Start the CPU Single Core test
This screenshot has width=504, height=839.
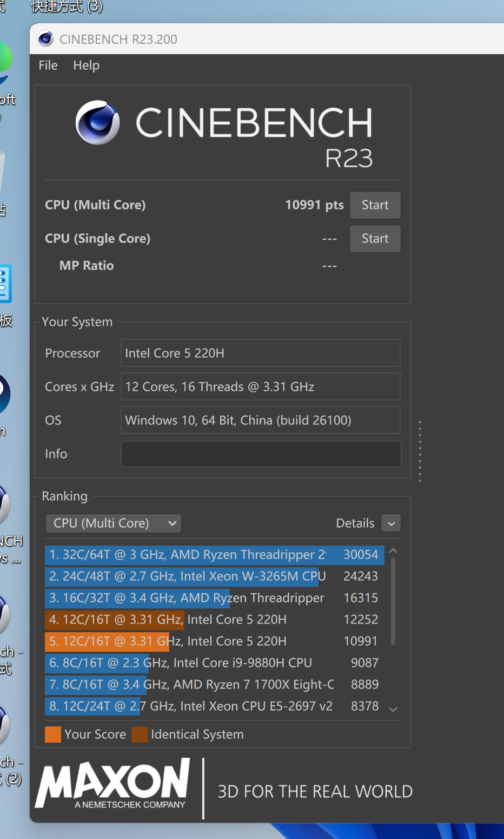coord(375,239)
